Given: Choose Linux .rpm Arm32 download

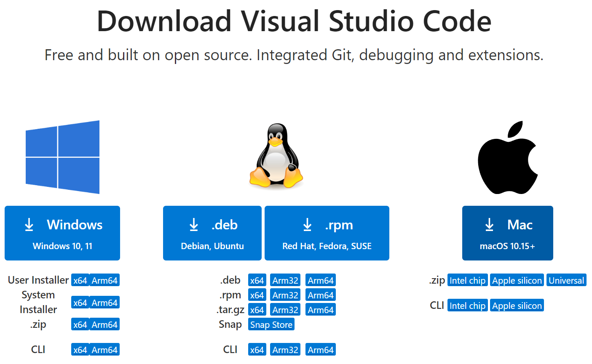Looking at the screenshot, I should point(285,295).
